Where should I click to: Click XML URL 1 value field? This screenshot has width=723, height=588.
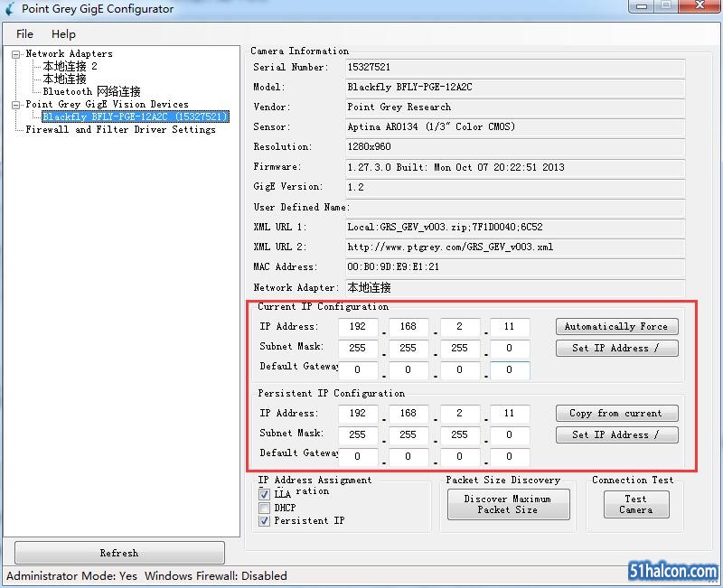point(515,228)
